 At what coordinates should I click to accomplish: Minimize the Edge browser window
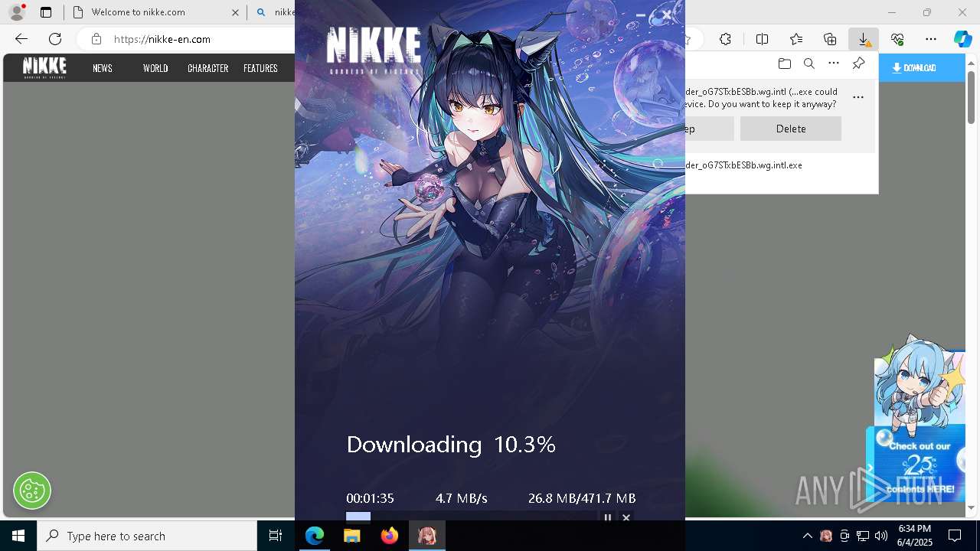(x=891, y=12)
